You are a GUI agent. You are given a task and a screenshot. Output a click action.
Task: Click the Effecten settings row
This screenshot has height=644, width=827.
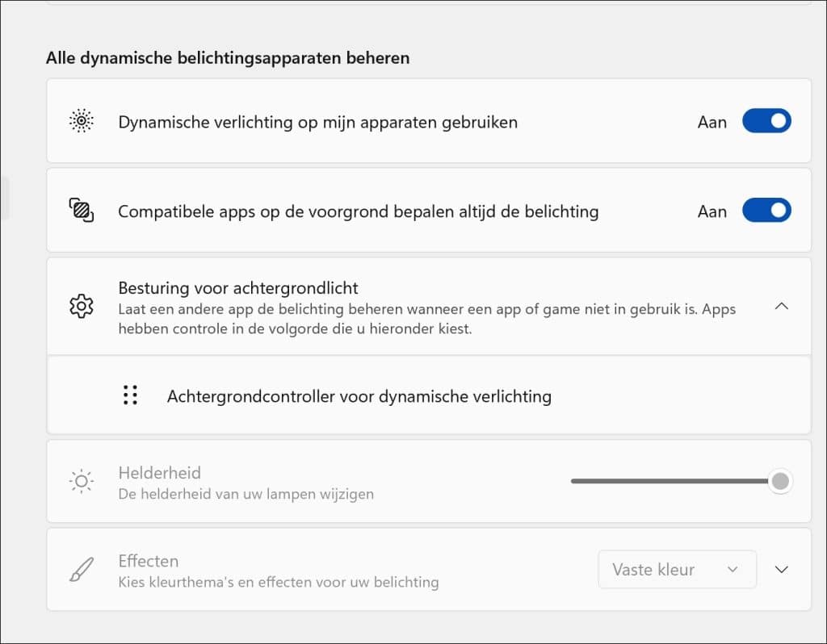323,569
